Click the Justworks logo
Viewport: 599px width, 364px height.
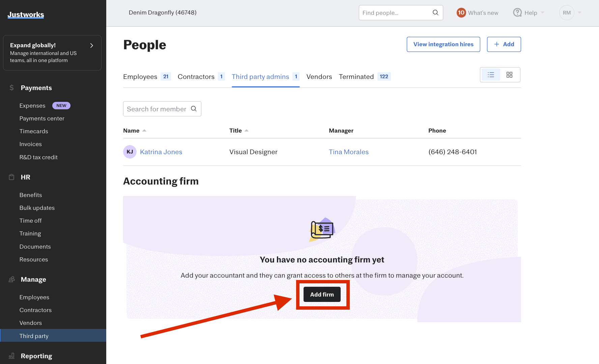(26, 15)
